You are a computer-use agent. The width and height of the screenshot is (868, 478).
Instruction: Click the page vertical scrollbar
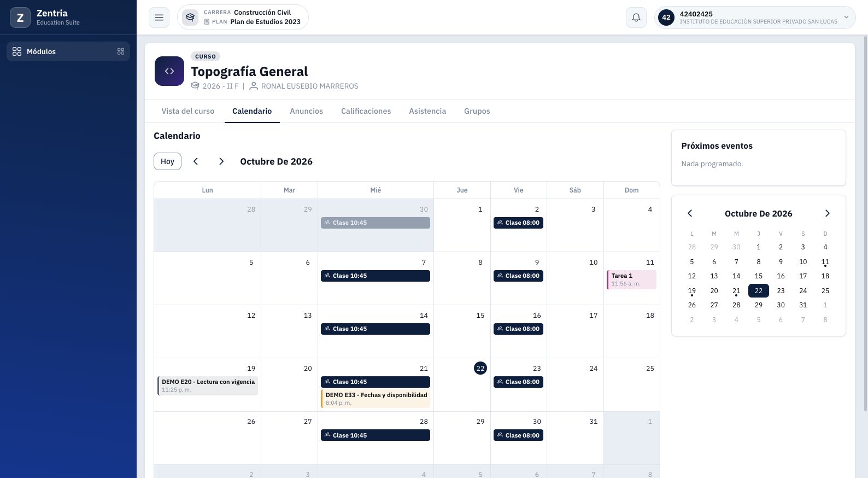tap(865, 223)
